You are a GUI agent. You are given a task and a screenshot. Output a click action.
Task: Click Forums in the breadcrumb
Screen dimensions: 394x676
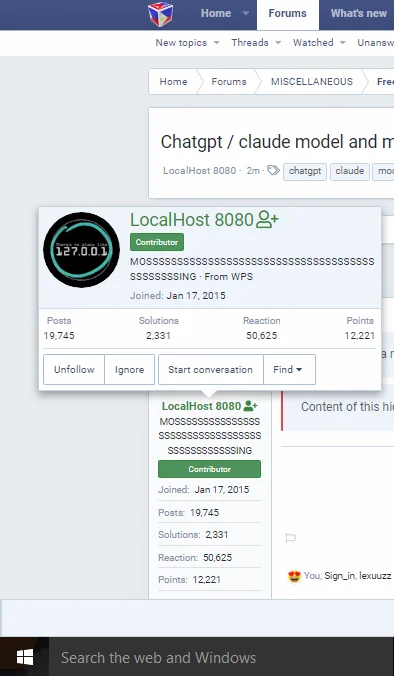click(229, 81)
